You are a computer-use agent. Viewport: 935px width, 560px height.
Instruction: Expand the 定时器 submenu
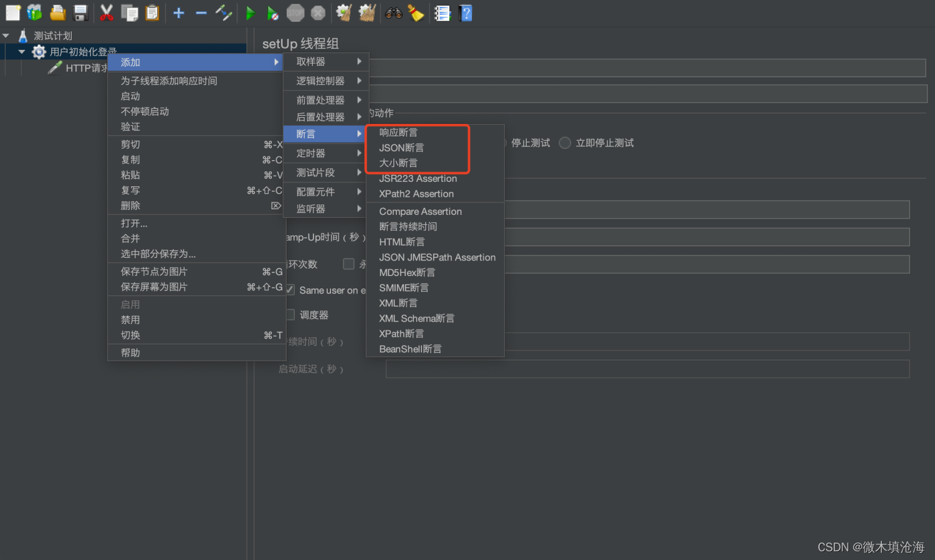click(326, 153)
